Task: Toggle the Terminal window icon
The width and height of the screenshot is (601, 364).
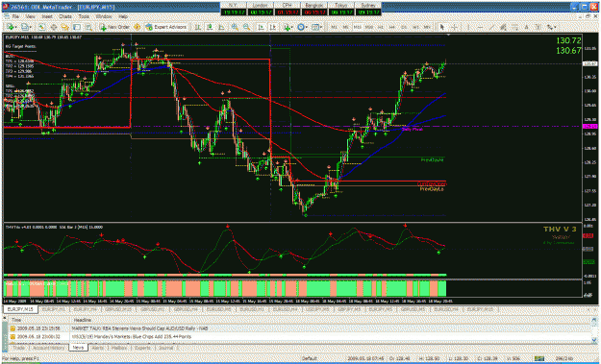Action: coord(77,27)
